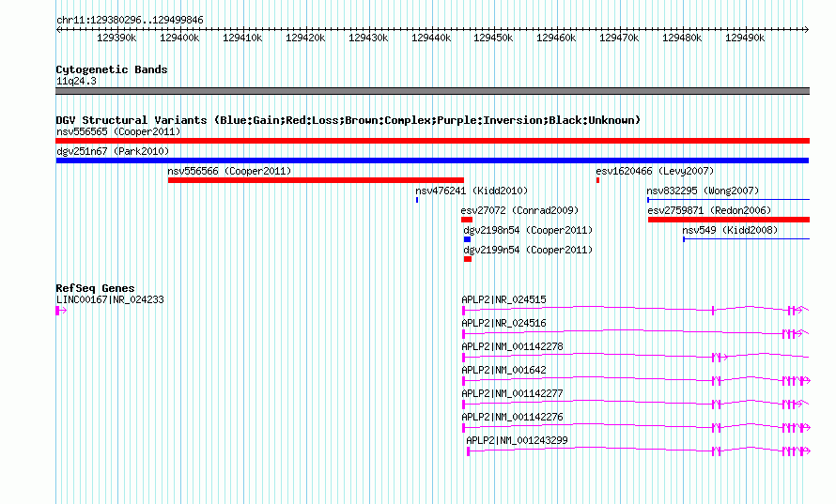Click the RefSeq Genes track title
Image resolution: width=836 pixels, height=504 pixels.
[x=95, y=288]
